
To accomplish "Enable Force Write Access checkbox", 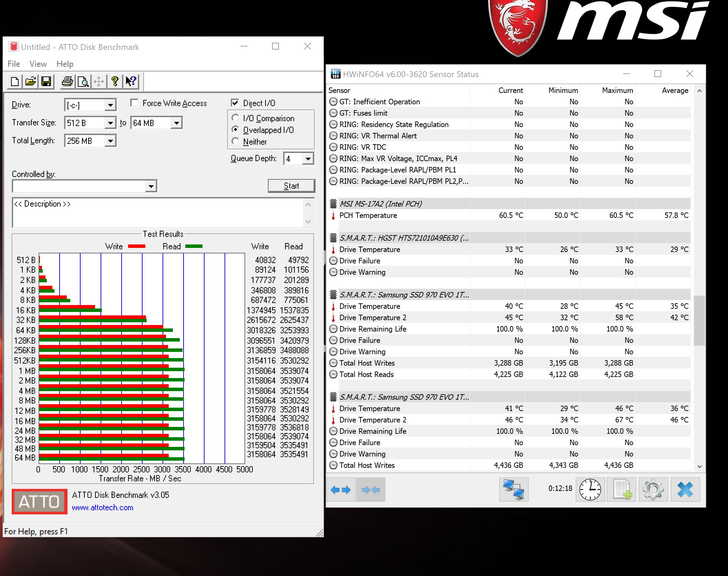I will click(135, 103).
